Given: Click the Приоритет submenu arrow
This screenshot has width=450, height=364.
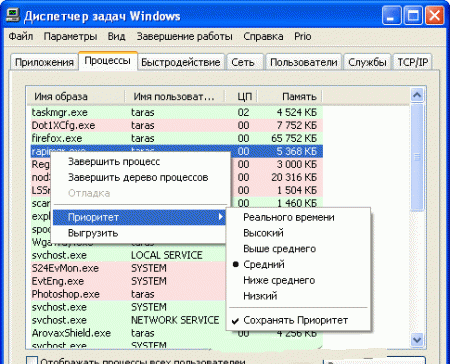Looking at the screenshot, I should (x=221, y=217).
